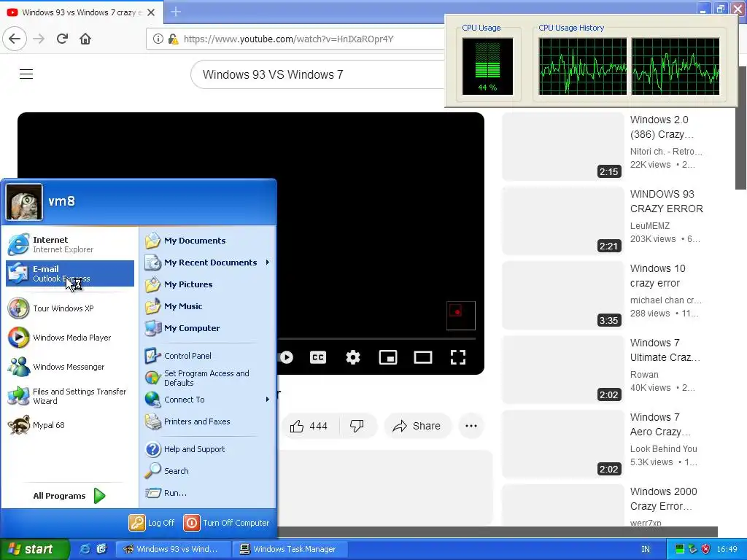The image size is (747, 560).
Task: Open My Pictures folder
Action: pyautogui.click(x=208, y=284)
